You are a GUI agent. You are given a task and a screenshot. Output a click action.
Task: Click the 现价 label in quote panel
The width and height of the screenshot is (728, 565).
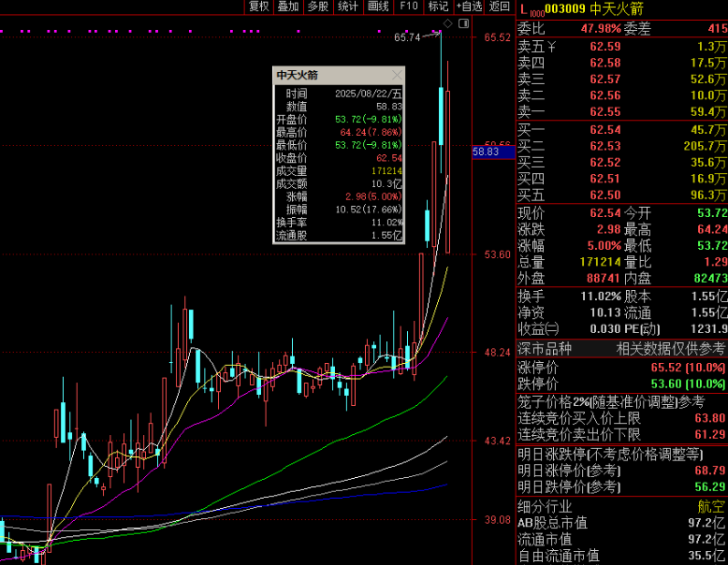[531, 213]
